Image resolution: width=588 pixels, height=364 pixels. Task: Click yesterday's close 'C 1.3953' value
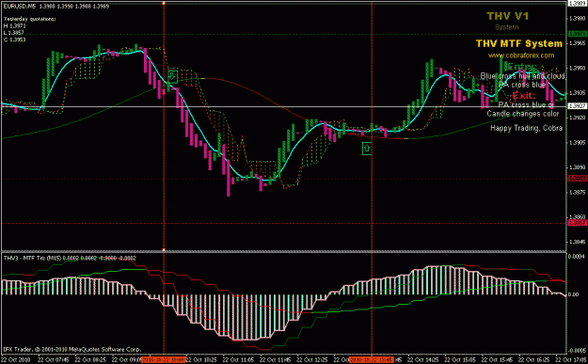pyautogui.click(x=15, y=40)
